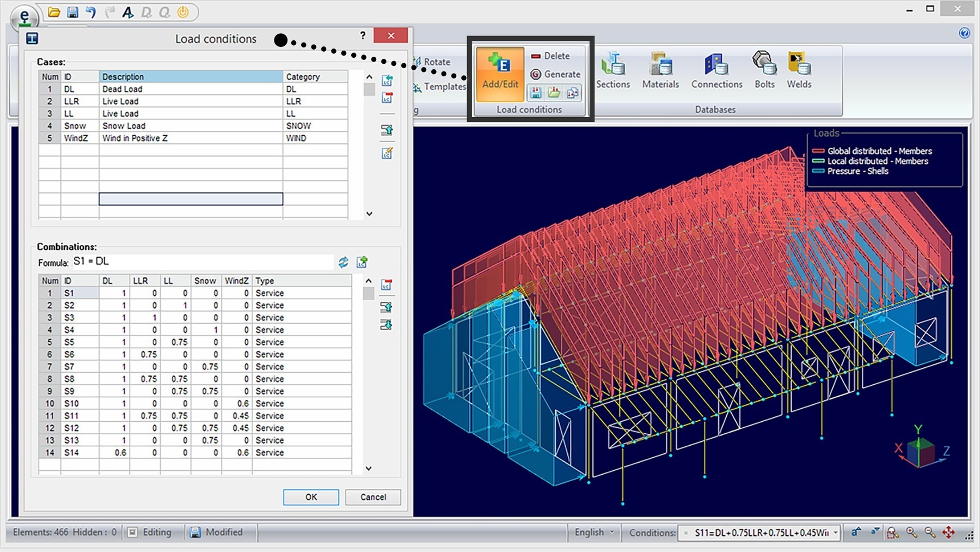Expand the Conditions combo box

[x=835, y=532]
